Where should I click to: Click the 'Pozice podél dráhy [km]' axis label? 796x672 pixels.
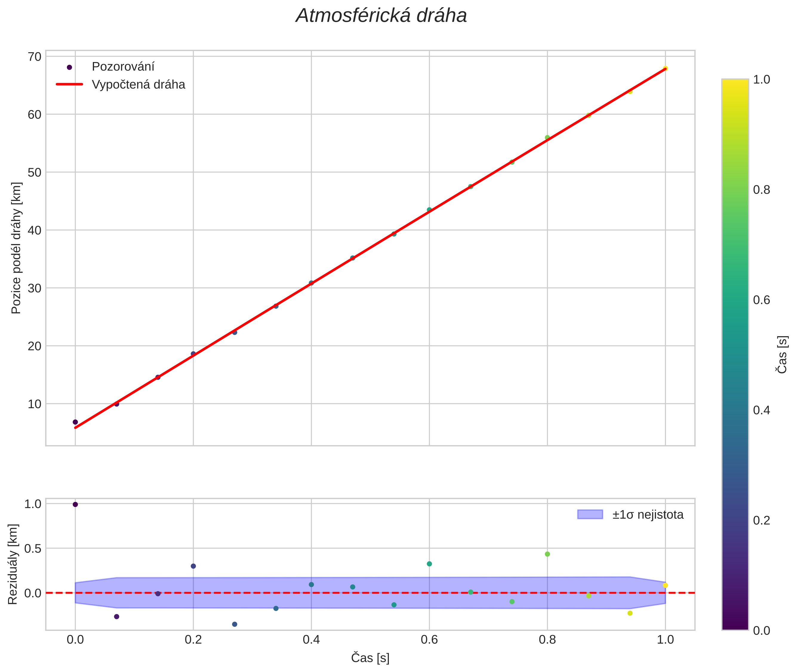tap(16, 248)
